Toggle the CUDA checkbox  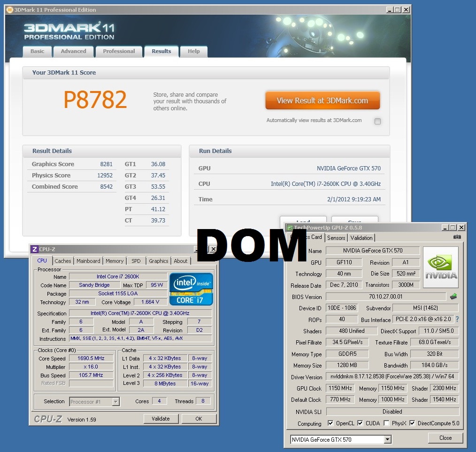point(360,423)
